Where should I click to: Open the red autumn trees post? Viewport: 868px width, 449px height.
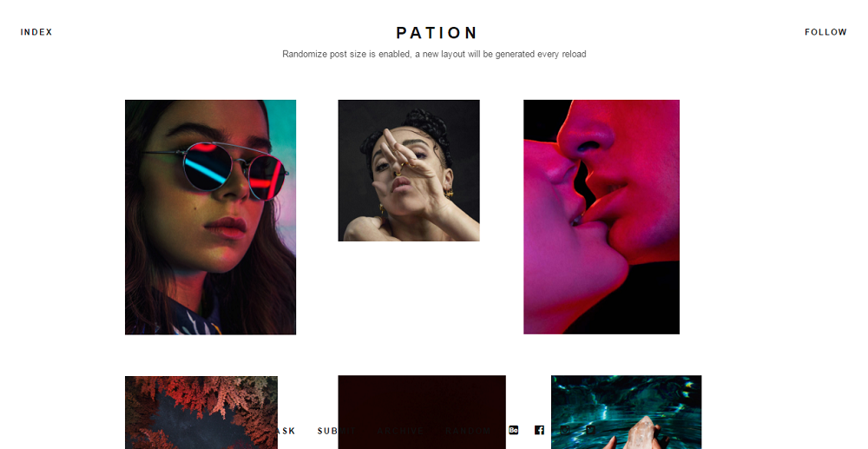point(201,413)
